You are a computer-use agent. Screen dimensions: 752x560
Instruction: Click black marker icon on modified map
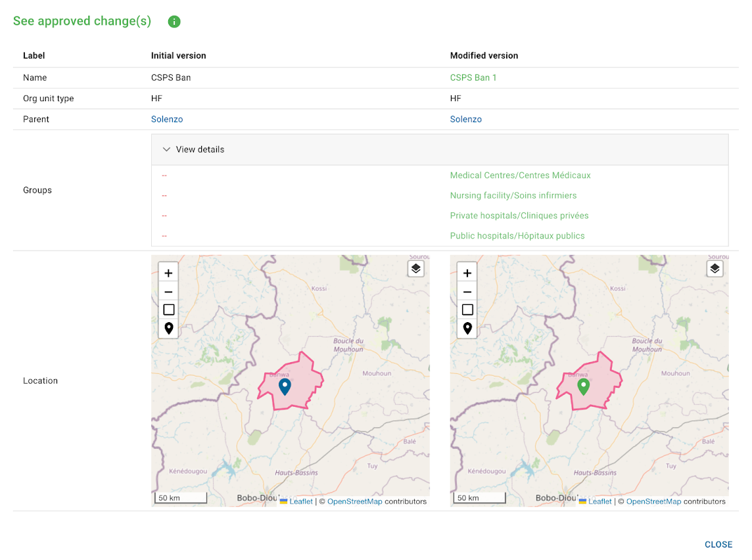(x=467, y=328)
